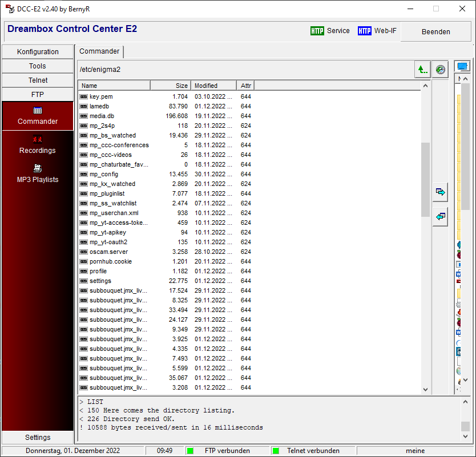This screenshot has width=476, height=457.
Task: Select the subbouquet file sized 17.524
Action: (x=166, y=291)
